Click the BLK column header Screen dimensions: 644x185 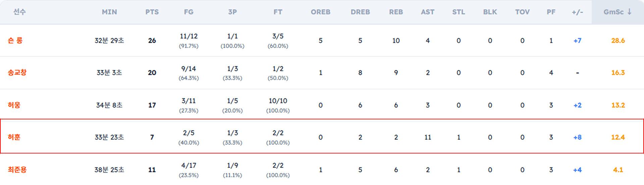(x=490, y=12)
